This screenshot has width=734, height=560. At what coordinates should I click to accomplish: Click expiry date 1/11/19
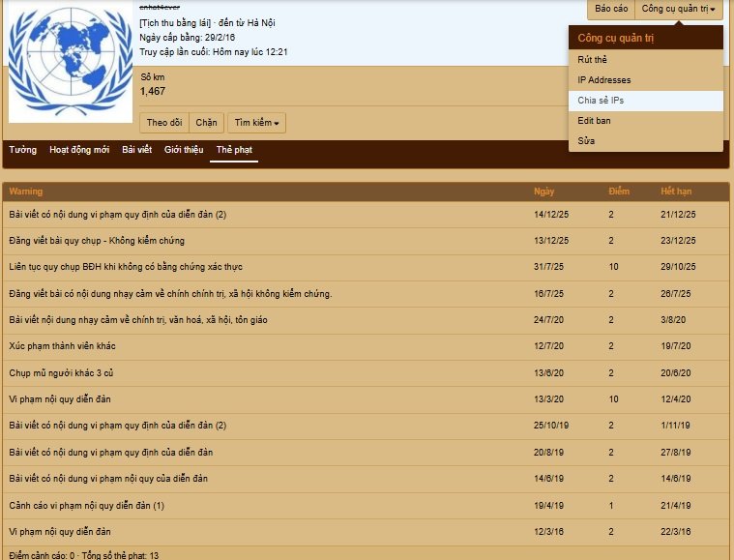[x=675, y=426]
